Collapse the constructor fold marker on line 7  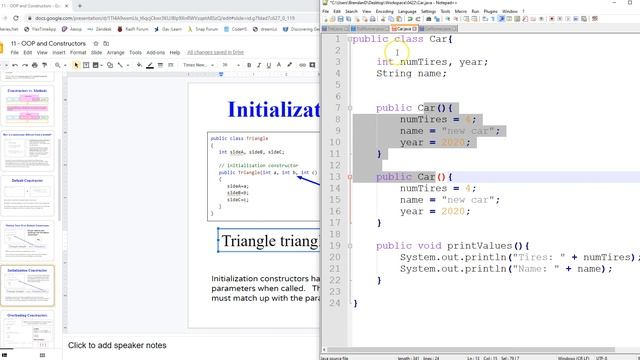tap(350, 108)
